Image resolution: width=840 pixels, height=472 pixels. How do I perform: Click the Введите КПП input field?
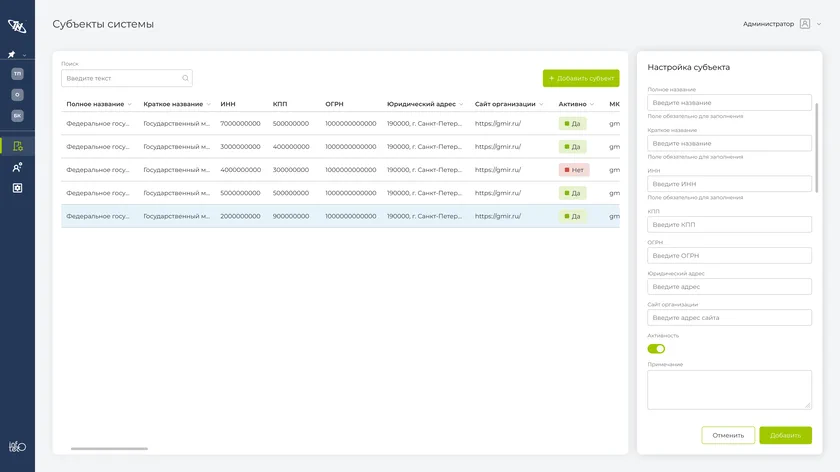tap(729, 224)
